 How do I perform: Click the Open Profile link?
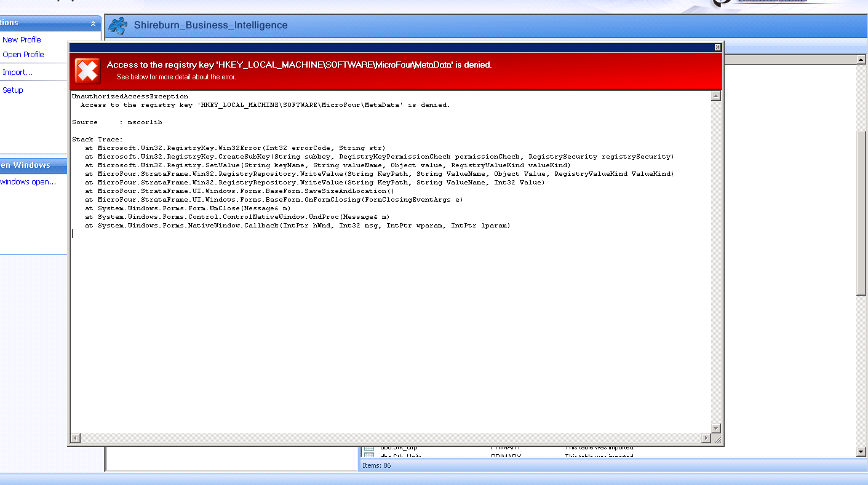23,54
